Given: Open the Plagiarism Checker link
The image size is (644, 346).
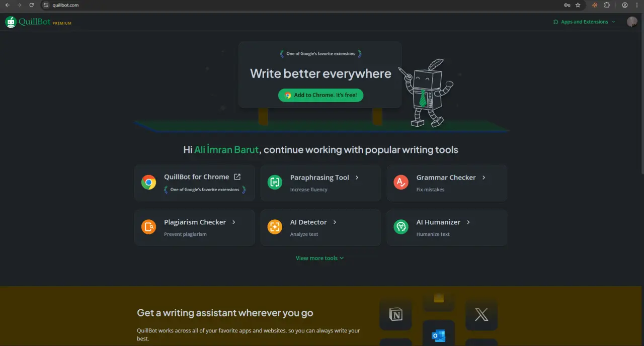Looking at the screenshot, I should point(195,222).
